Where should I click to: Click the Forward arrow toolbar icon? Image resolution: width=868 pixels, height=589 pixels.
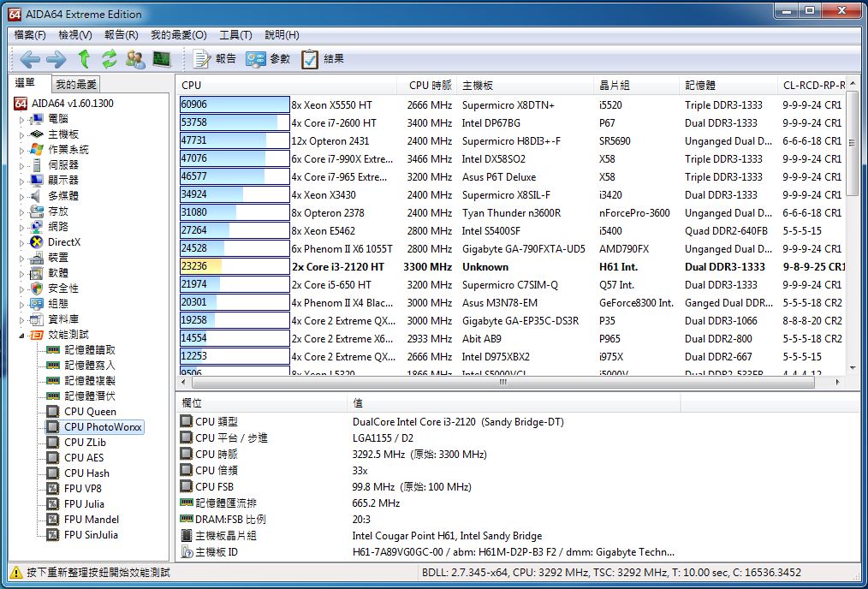click(56, 59)
